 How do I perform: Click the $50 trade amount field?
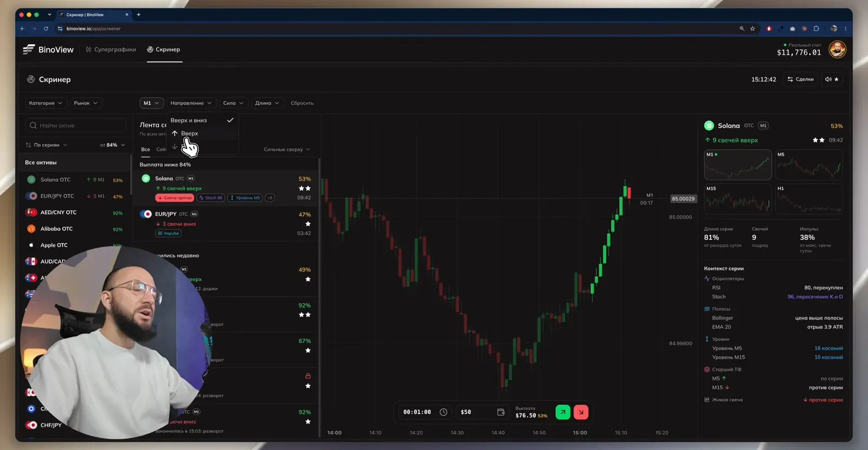[483, 412]
